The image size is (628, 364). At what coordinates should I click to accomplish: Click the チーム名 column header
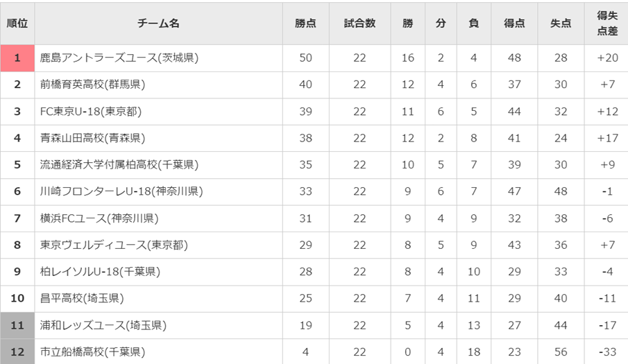click(159, 23)
